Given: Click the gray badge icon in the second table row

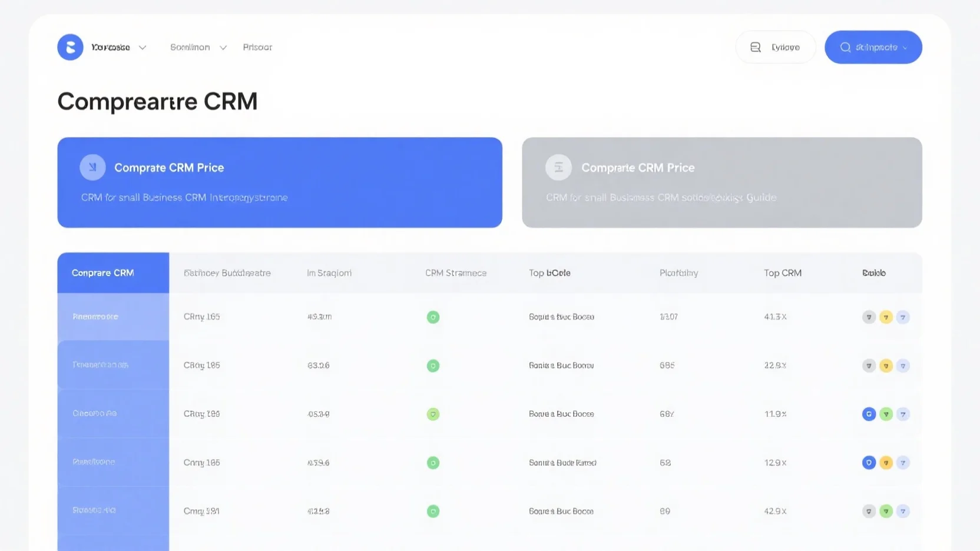Looking at the screenshot, I should [869, 366].
